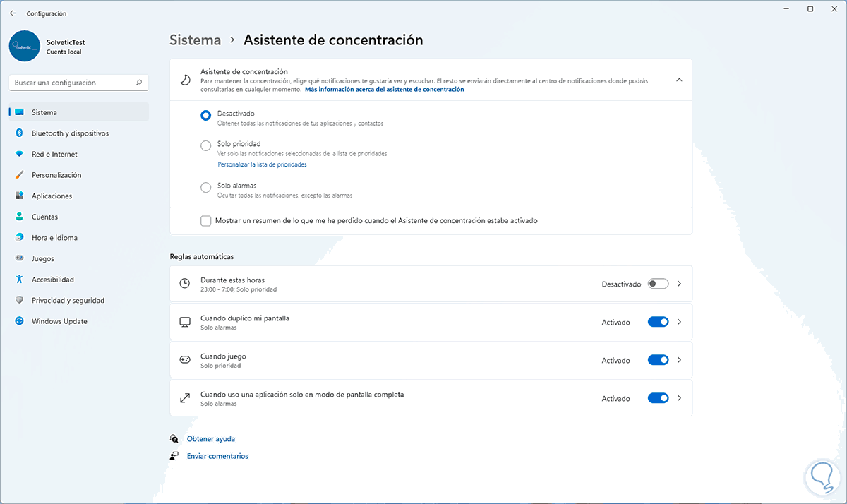Open Personalizar la lista de prioridades link
The image size is (847, 504).
(x=262, y=164)
